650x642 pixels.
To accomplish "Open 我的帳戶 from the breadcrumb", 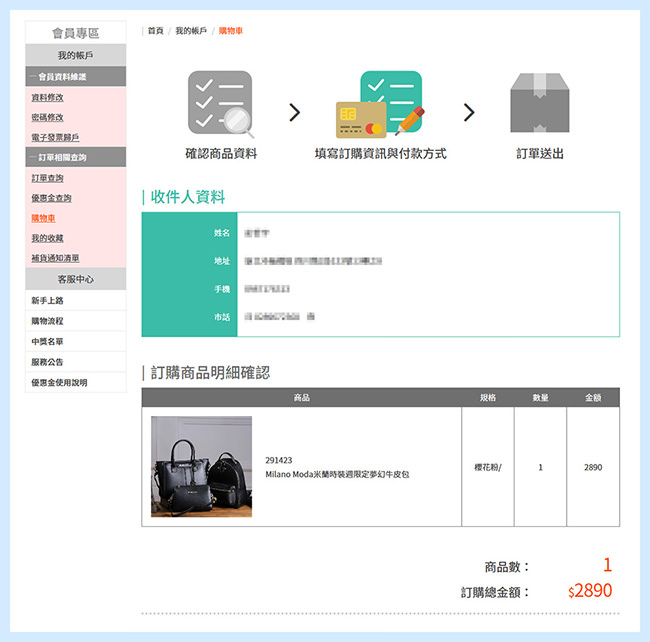I will (x=191, y=31).
